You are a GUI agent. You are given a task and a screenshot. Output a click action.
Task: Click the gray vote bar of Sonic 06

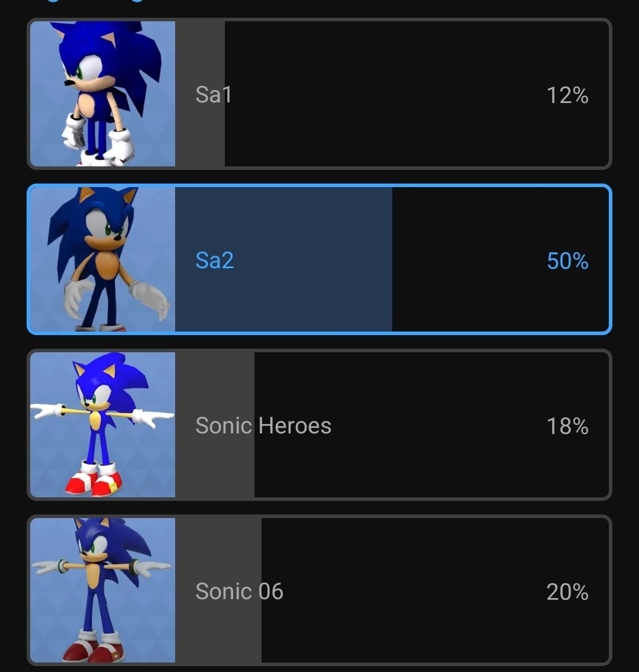coord(218,590)
